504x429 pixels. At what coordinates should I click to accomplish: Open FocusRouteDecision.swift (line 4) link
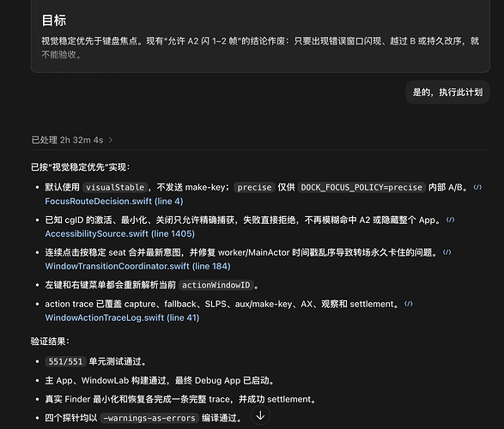click(x=114, y=202)
